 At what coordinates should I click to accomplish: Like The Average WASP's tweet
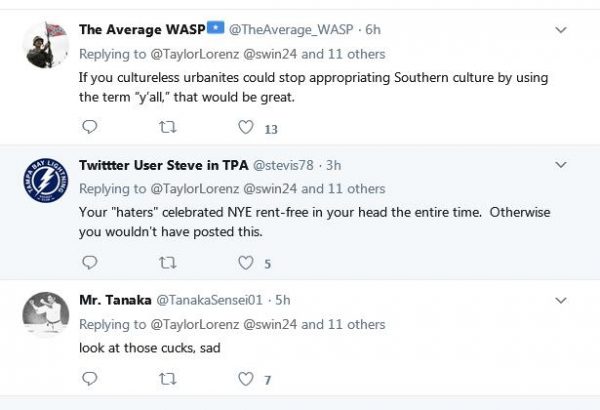pos(245,127)
